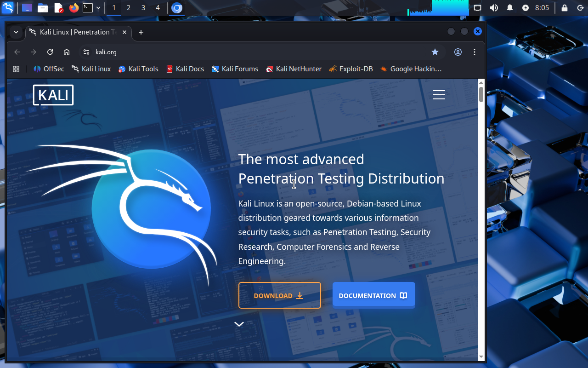The width and height of the screenshot is (588, 368).
Task: Click the page scrollbar thumb
Action: pos(481,94)
